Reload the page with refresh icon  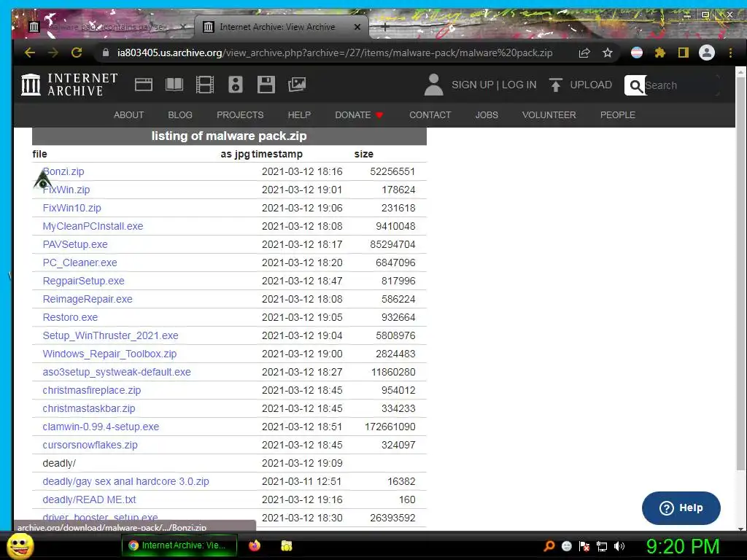tap(77, 52)
